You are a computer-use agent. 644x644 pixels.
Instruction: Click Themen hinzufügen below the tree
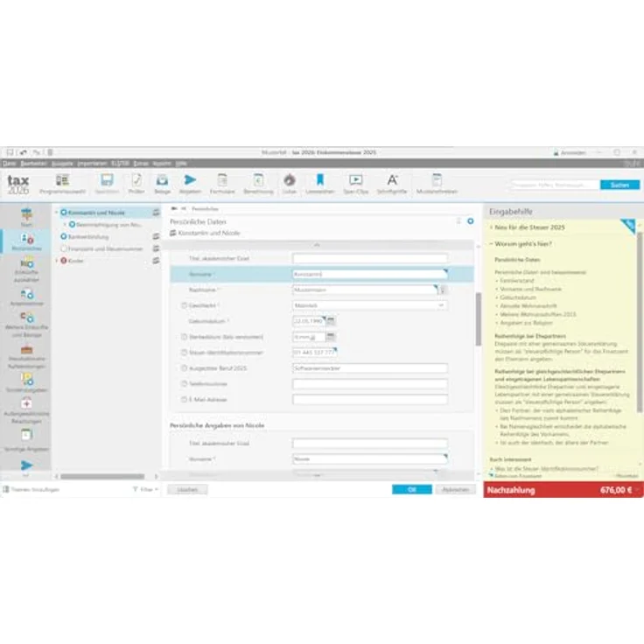click(x=31, y=490)
